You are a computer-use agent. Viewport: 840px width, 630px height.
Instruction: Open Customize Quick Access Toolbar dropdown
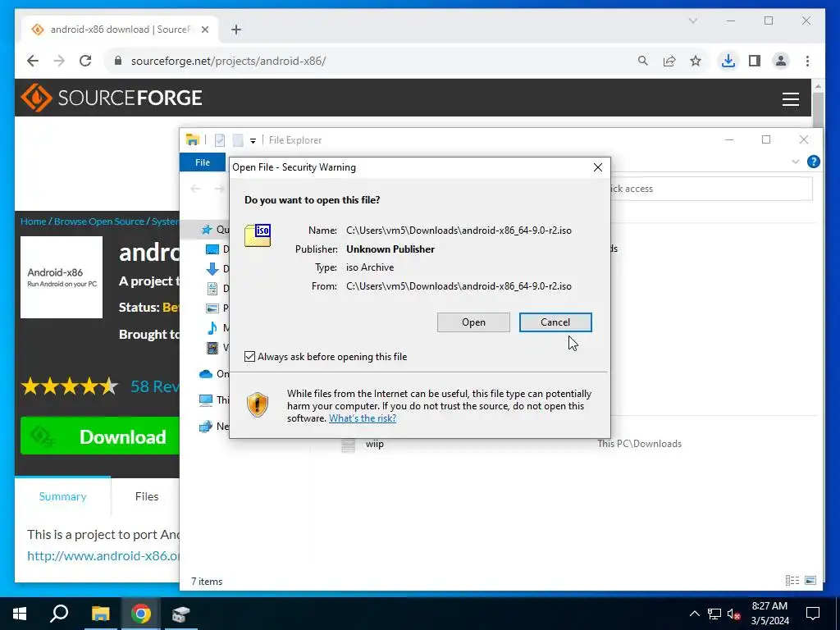(x=253, y=141)
